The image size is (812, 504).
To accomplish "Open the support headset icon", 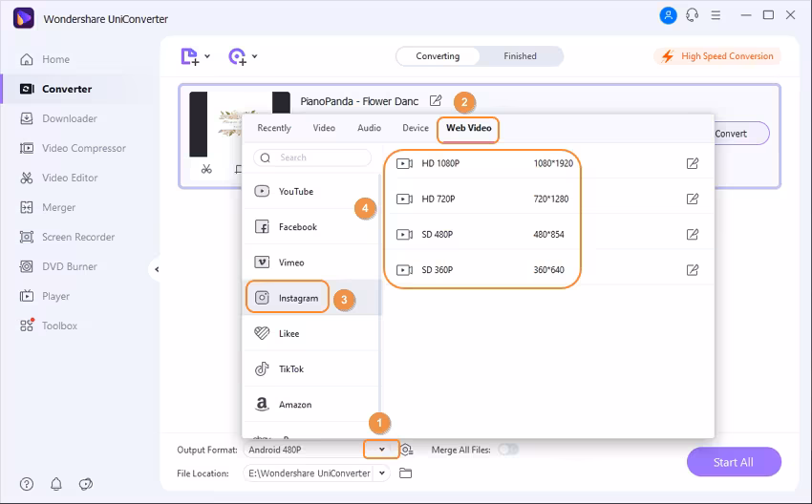I will point(692,15).
